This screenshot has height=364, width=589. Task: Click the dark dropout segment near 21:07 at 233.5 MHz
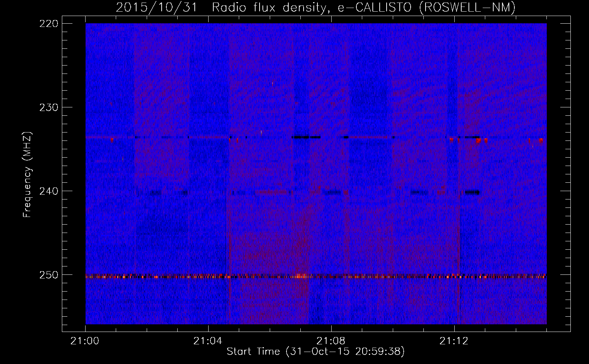click(x=306, y=137)
